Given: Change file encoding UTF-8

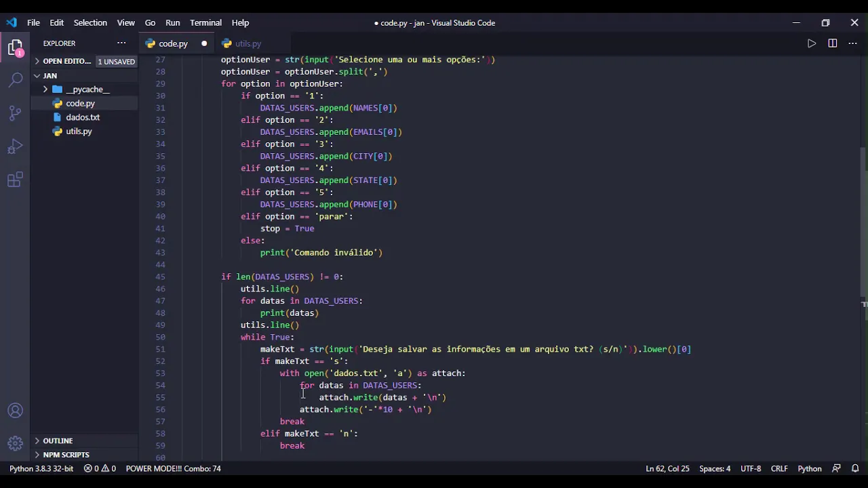Looking at the screenshot, I should point(751,468).
